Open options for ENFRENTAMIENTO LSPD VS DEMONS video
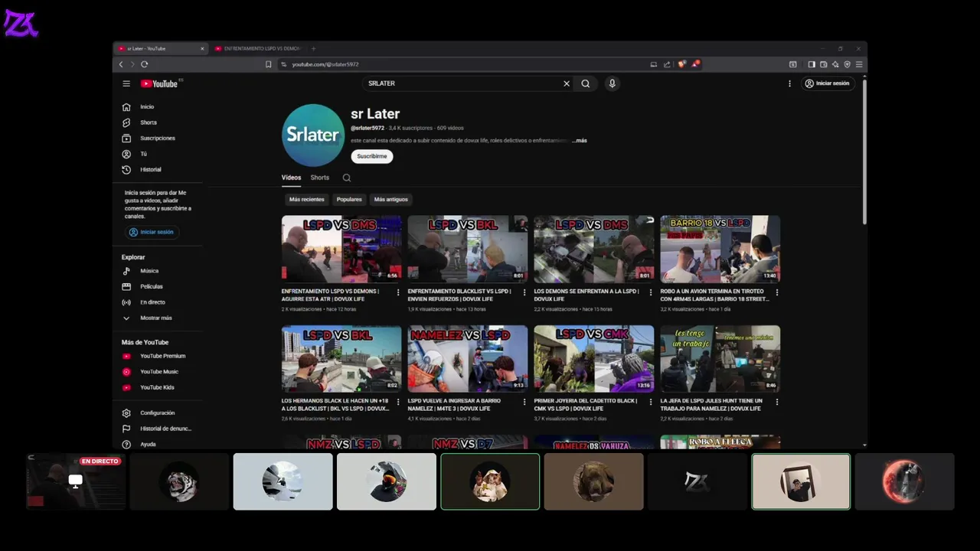The height and width of the screenshot is (551, 980). (398, 292)
